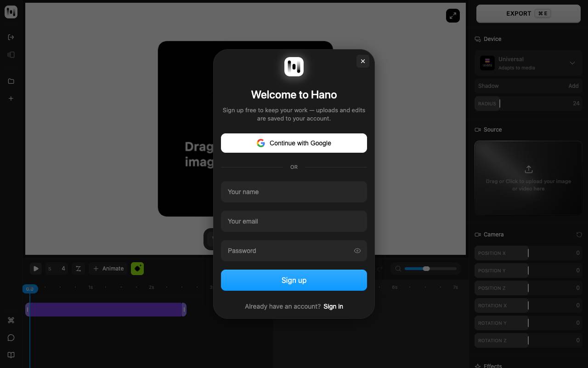Click Continue with Google
Viewport: 588px width, 368px height.
[294, 143]
